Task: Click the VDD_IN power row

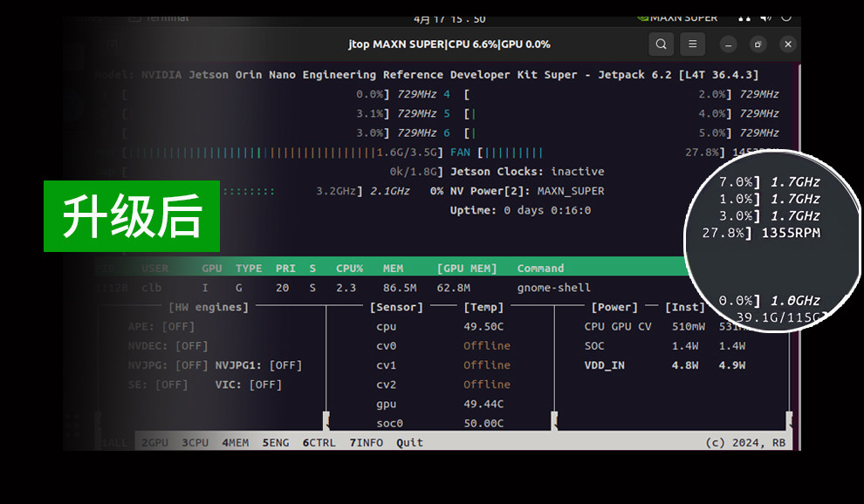Action: pos(665,365)
